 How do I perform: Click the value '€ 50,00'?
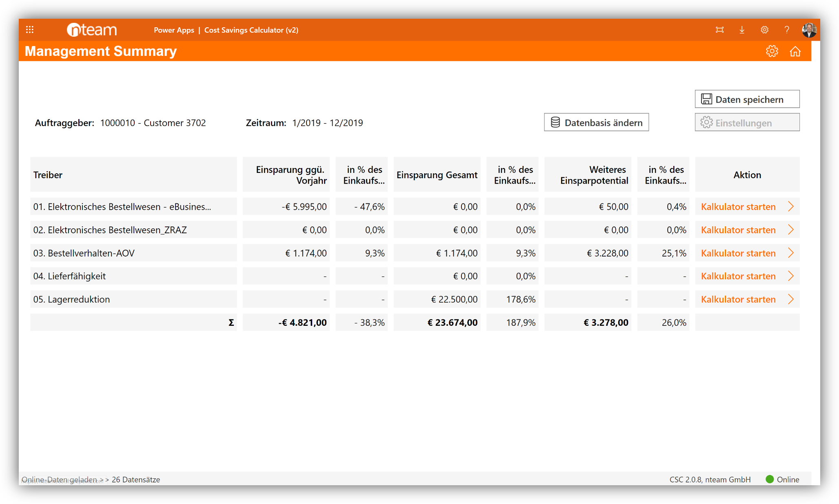(614, 207)
